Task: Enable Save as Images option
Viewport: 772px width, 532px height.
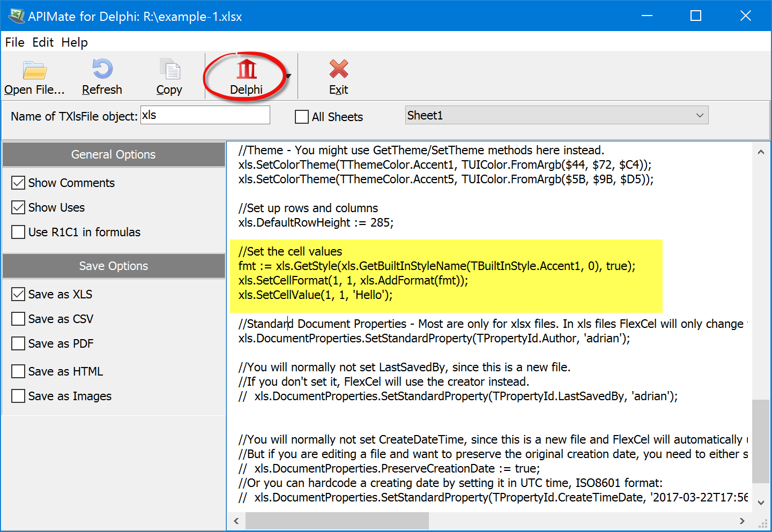Action: tap(18, 396)
